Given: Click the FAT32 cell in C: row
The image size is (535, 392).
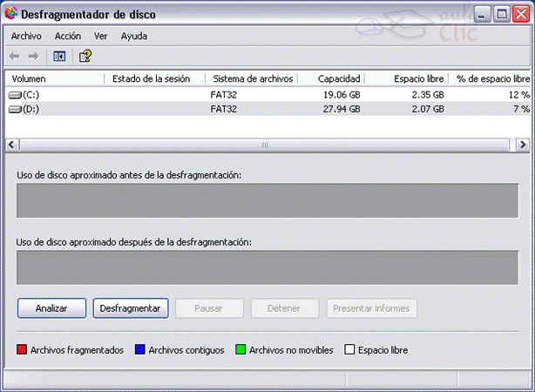Looking at the screenshot, I should [224, 95].
